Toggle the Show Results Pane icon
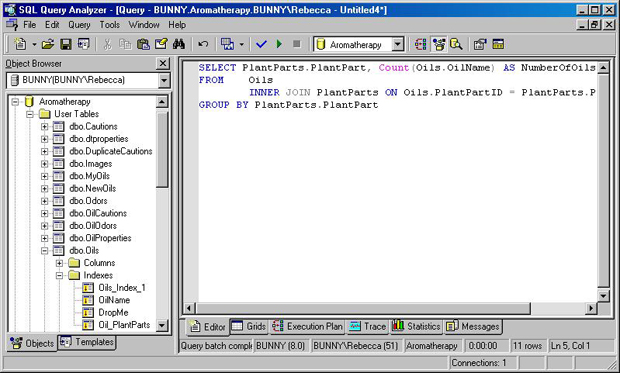 click(x=498, y=44)
